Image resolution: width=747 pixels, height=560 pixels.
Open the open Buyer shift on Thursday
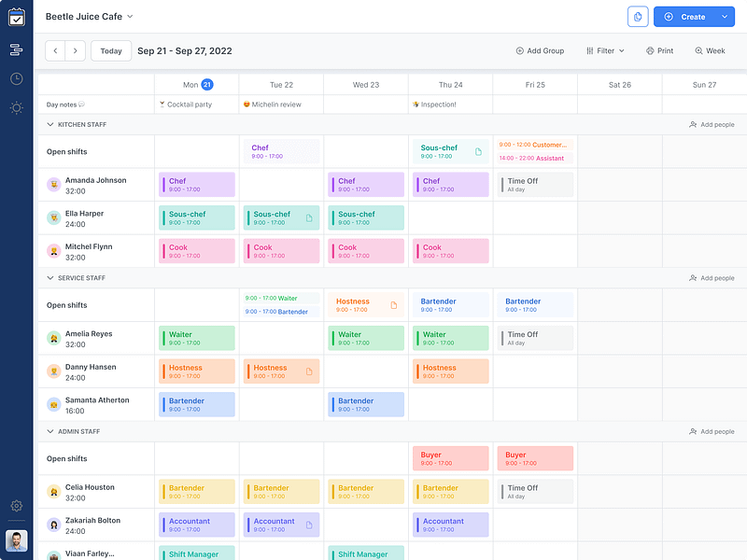click(x=451, y=458)
